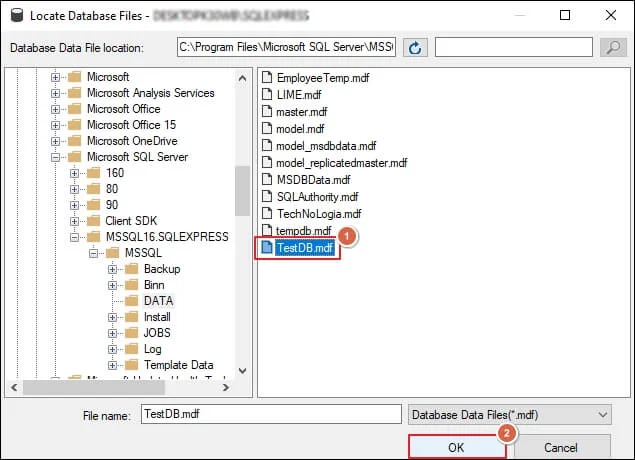Click the Microsoft OneDrive folder icon
This screenshot has width=635, height=460.
(x=75, y=141)
